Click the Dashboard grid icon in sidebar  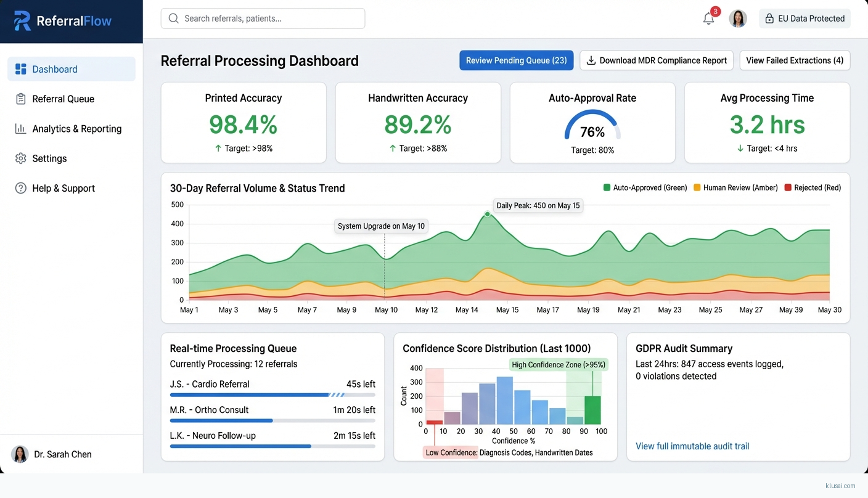pos(21,69)
